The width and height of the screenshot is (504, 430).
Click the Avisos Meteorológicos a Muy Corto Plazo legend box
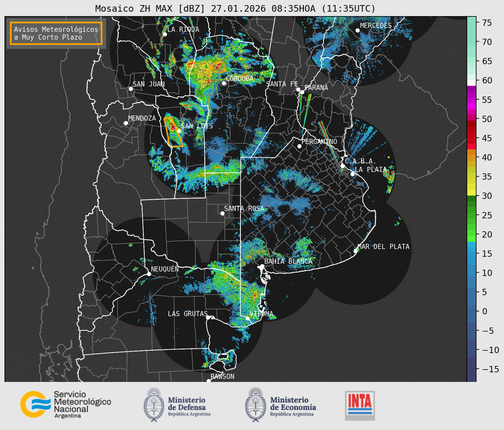[x=56, y=33]
